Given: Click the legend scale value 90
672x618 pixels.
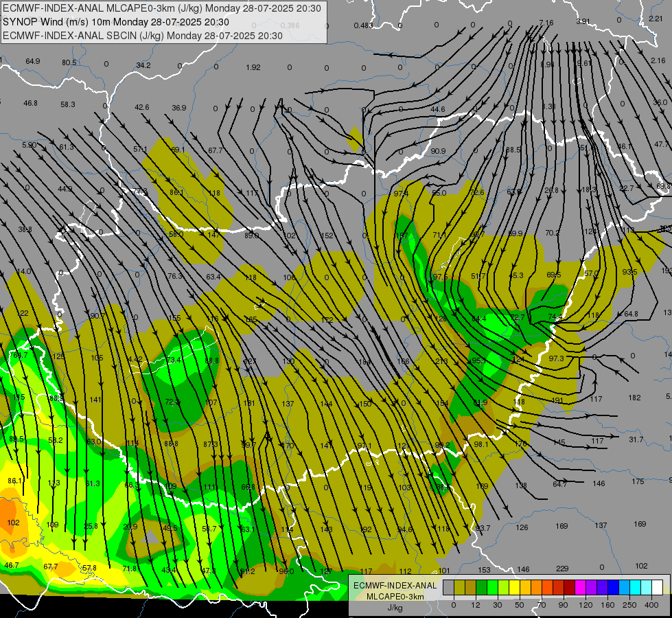Looking at the screenshot, I should pyautogui.click(x=563, y=605).
